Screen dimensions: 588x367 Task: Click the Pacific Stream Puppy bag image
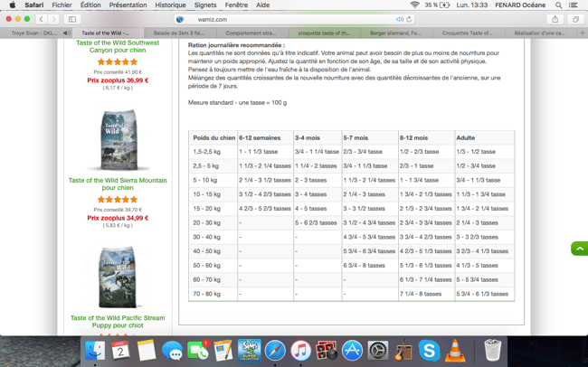tap(118, 277)
